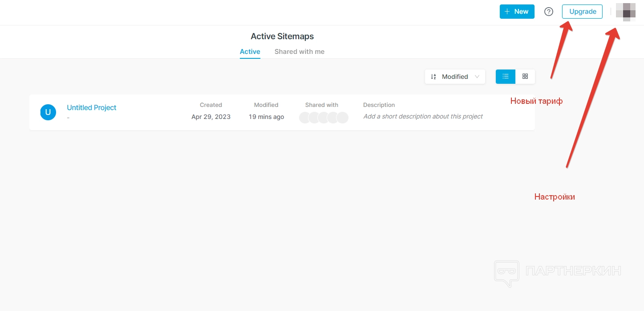Switch to grid view layout
The width and height of the screenshot is (644, 311).
tap(525, 77)
